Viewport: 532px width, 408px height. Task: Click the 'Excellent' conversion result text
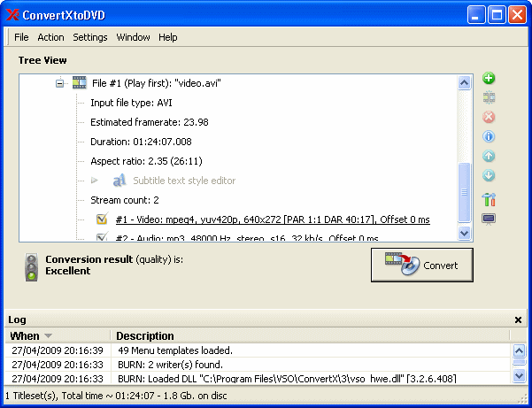pyautogui.click(x=68, y=271)
